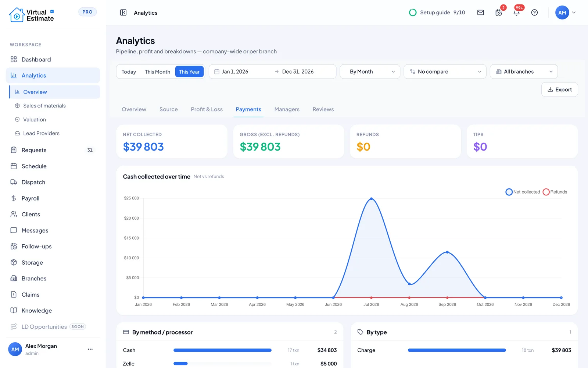Click the Clients people icon

(14, 214)
